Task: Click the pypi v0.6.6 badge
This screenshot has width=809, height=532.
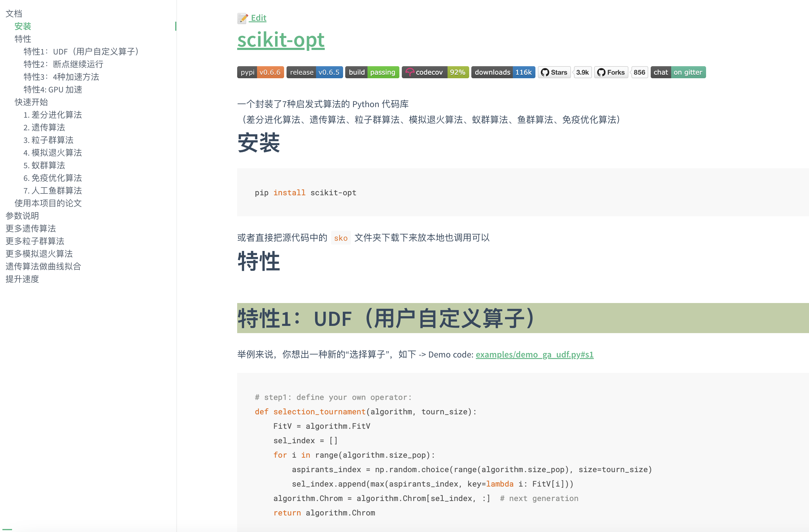Action: pos(260,72)
